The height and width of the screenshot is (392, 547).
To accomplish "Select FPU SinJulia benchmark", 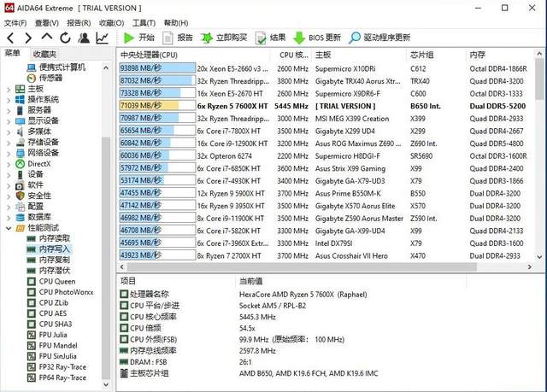I will [x=52, y=356].
